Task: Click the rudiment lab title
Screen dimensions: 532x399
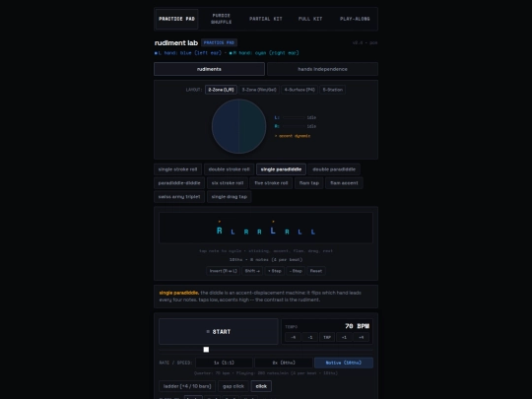Action: [176, 42]
